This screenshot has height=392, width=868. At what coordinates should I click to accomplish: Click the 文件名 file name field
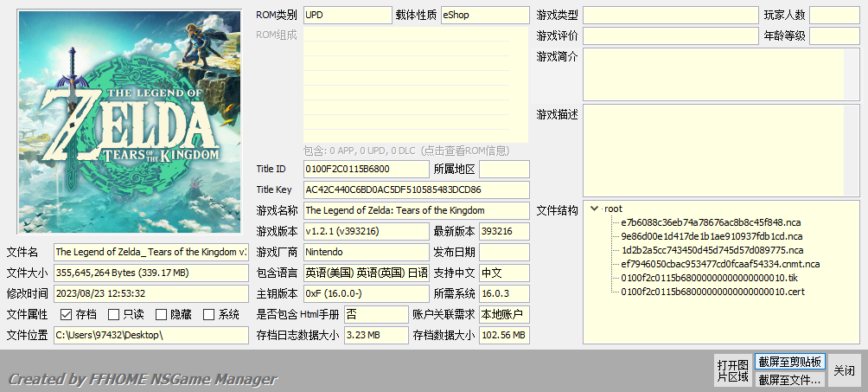click(x=150, y=252)
